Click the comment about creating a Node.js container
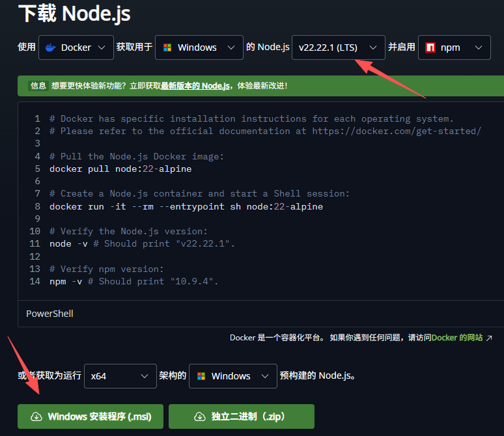 coord(199,194)
